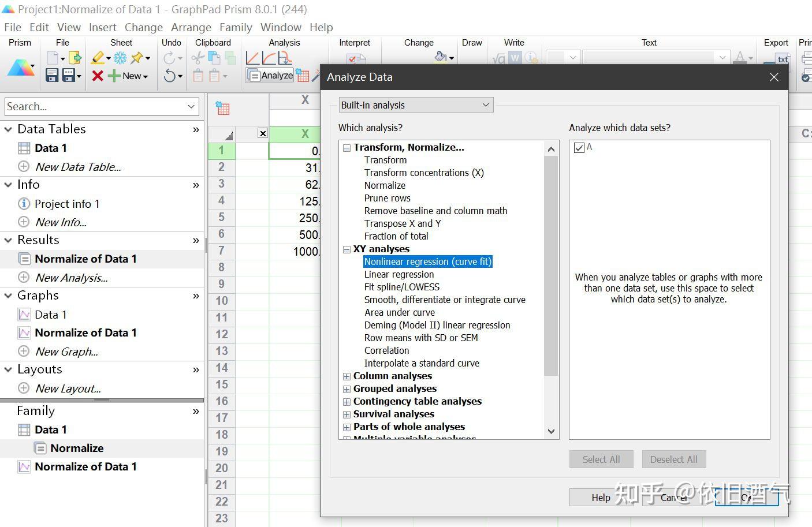Image resolution: width=812 pixels, height=527 pixels.
Task: Expand the Grouped analyses group
Action: click(x=347, y=389)
